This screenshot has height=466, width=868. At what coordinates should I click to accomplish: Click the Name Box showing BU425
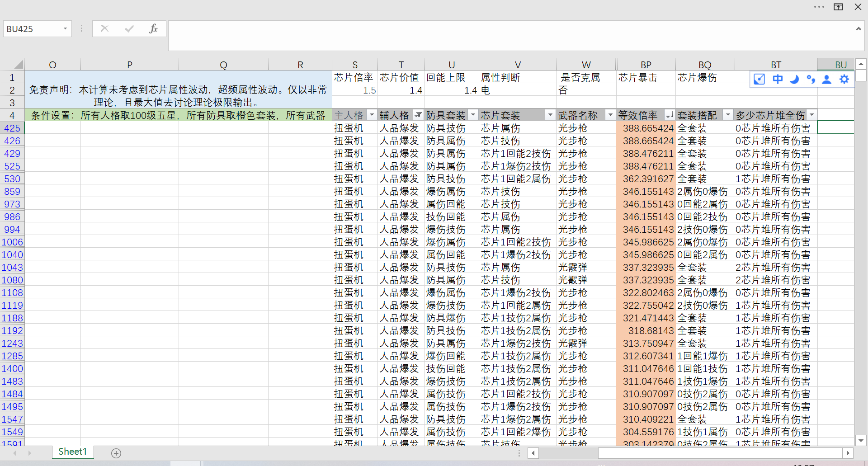pyautogui.click(x=33, y=28)
